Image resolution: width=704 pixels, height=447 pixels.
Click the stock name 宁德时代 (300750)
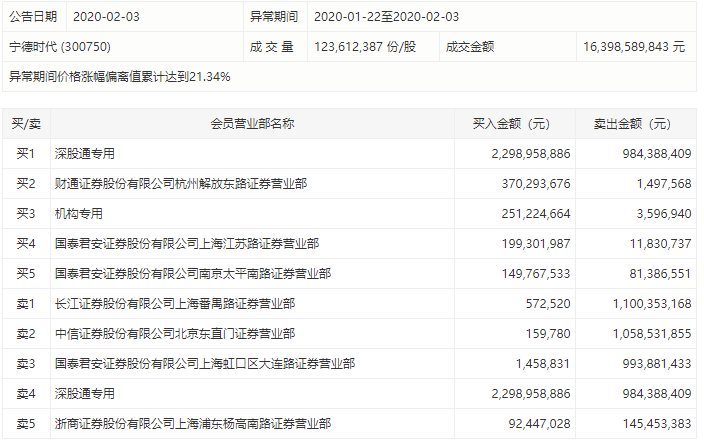click(62, 47)
